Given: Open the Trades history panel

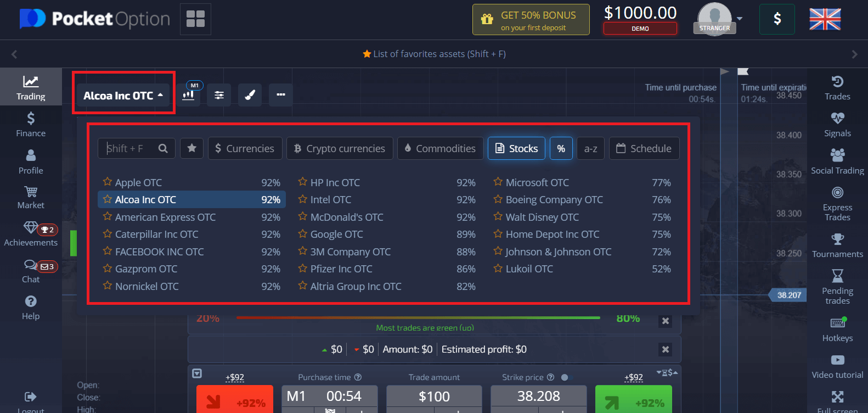Looking at the screenshot, I should coord(837,87).
